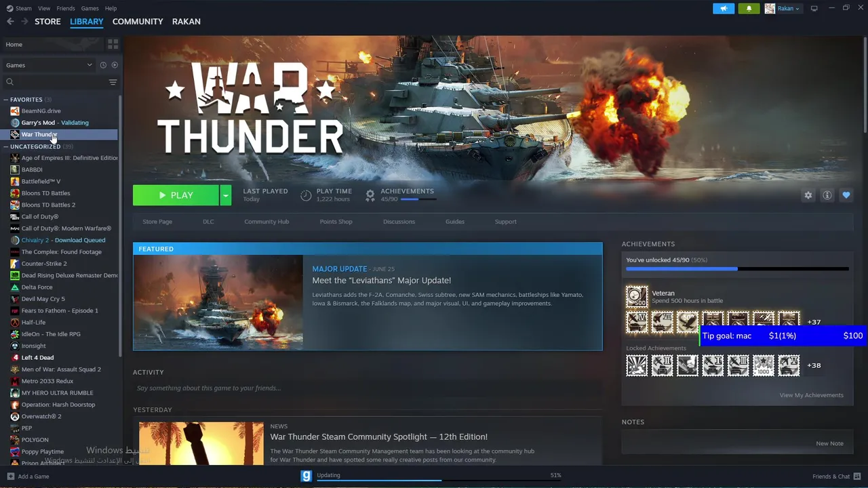
Task: Click the library search magnifier icon
Action: tap(9, 82)
